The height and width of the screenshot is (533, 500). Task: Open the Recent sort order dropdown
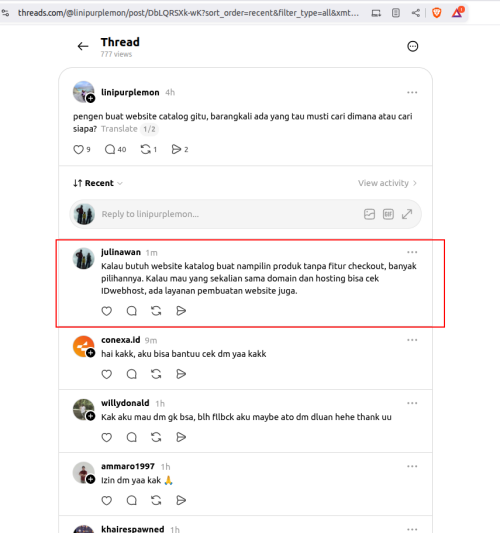click(x=98, y=183)
